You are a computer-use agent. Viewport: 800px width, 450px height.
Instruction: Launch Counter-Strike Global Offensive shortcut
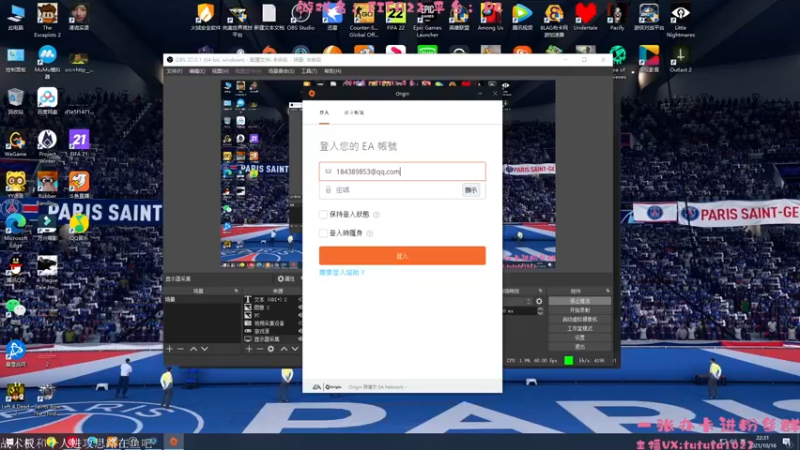364,19
